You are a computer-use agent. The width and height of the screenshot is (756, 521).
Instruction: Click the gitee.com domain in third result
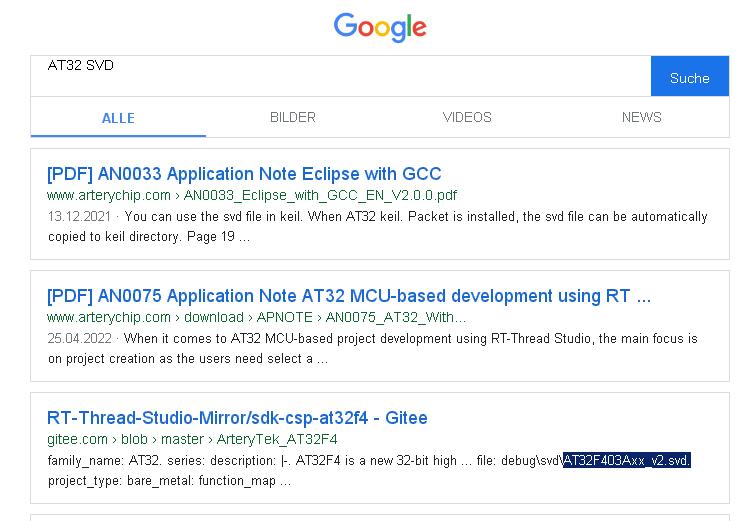[77, 439]
